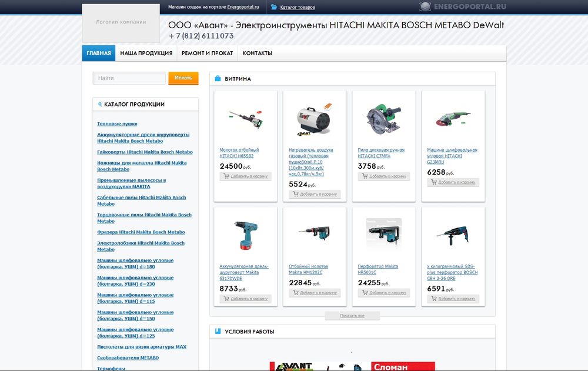This screenshot has width=588, height=371.
Task: Open Аккумуляторные дрели шуруповерты category
Action: [x=143, y=138]
